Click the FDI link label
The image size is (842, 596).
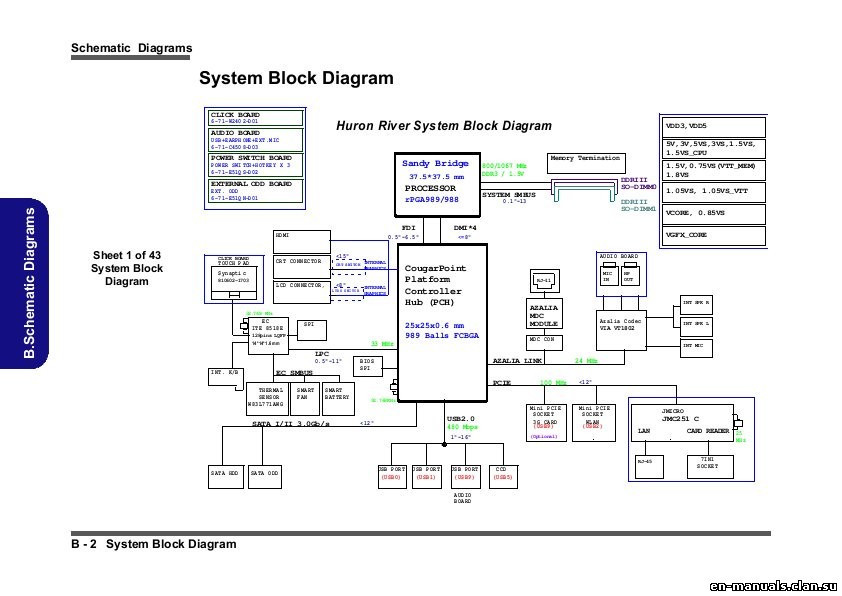[x=408, y=228]
